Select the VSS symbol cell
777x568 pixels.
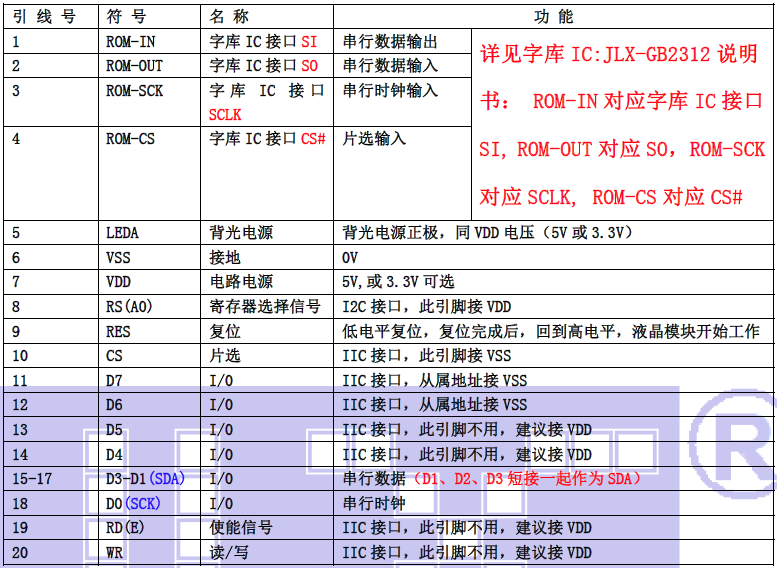[118, 257]
